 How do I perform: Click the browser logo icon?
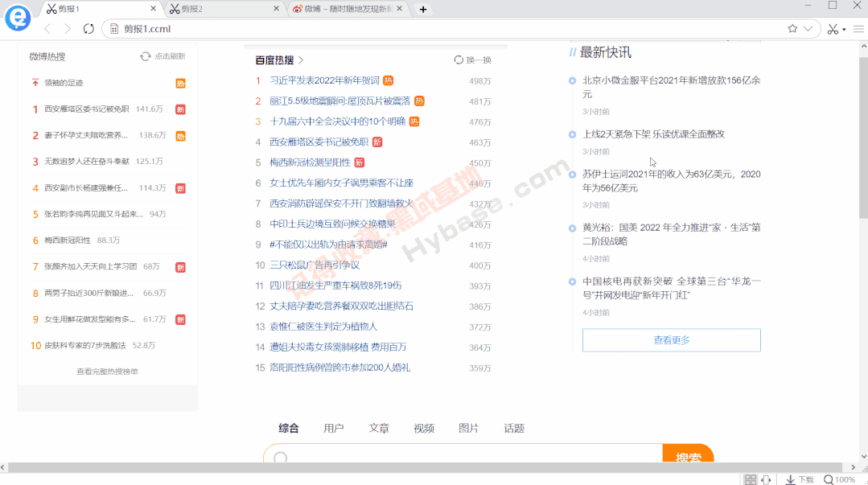[18, 18]
